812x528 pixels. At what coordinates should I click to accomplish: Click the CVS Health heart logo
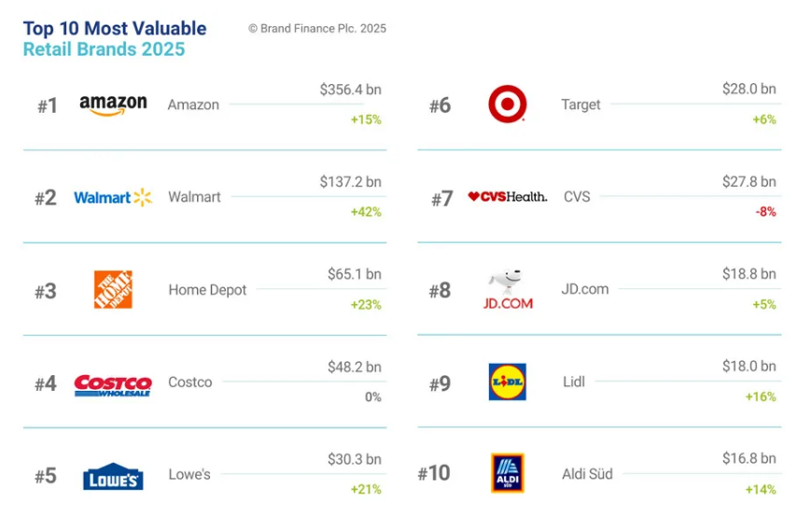click(508, 197)
